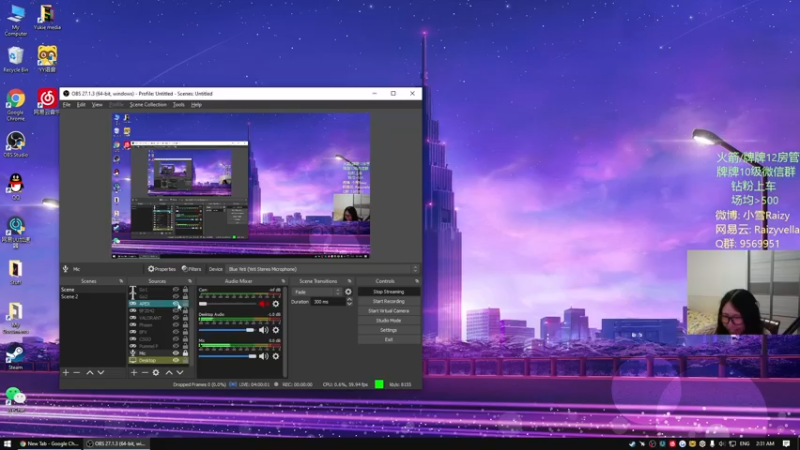Viewport: 800px width, 450px height.
Task: Enable Studio Mode from Controls
Action: click(389, 320)
